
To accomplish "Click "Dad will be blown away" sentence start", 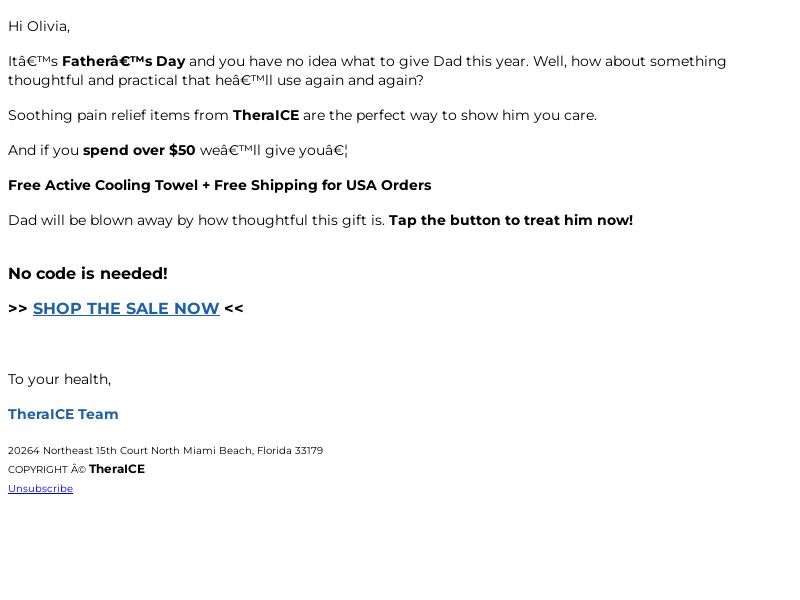I will point(90,220).
